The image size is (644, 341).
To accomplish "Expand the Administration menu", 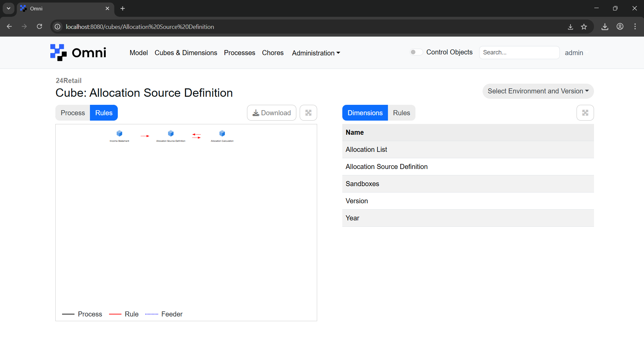I will 316,53.
